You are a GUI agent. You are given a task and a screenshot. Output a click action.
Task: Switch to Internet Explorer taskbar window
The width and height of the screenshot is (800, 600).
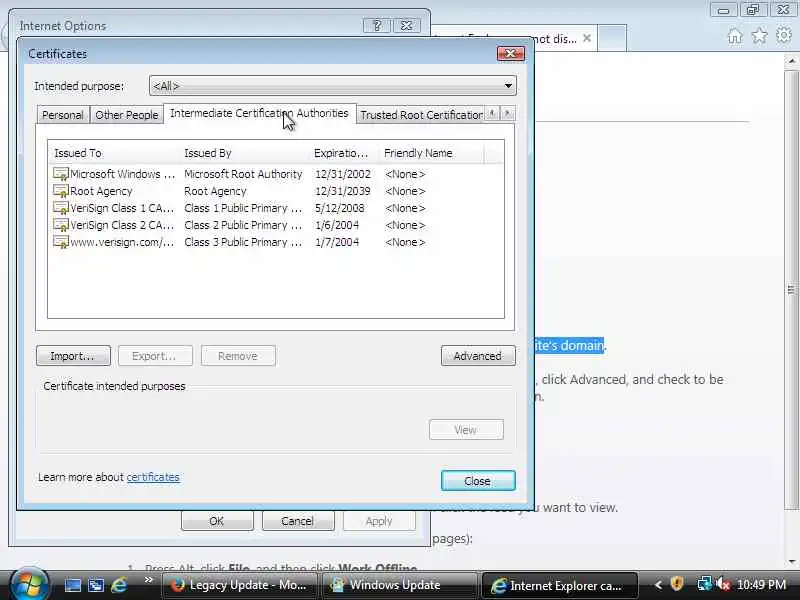point(560,586)
